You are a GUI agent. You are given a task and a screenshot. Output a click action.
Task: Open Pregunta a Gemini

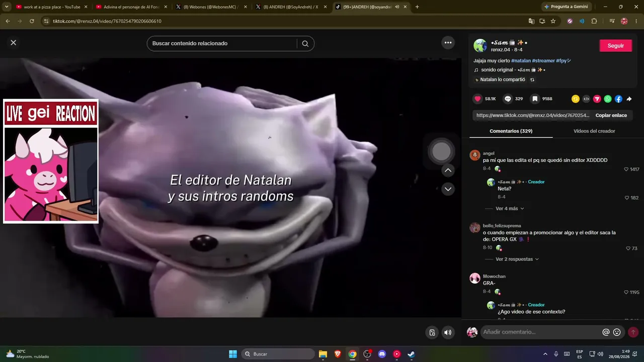[566, 7]
